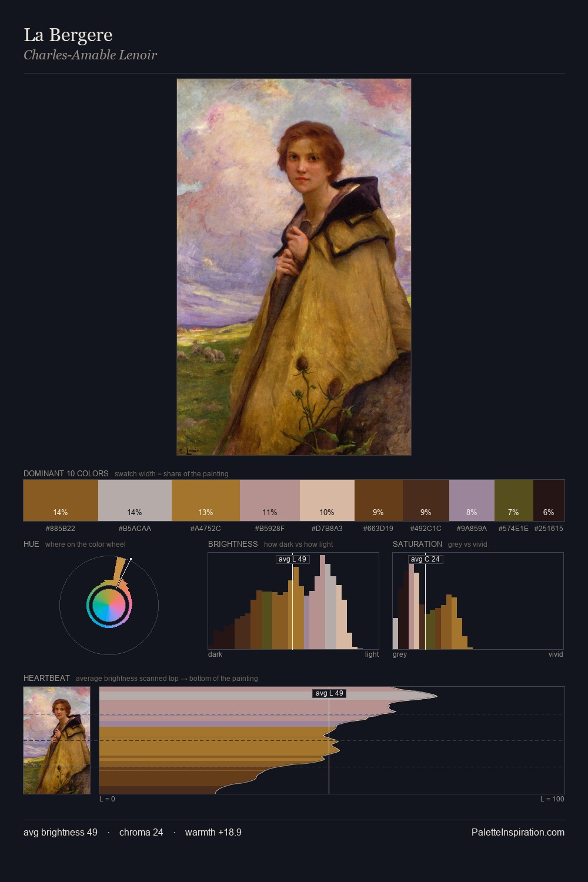Click the HEARTBEAT section heading
Image resolution: width=588 pixels, height=882 pixels.
coord(46,678)
